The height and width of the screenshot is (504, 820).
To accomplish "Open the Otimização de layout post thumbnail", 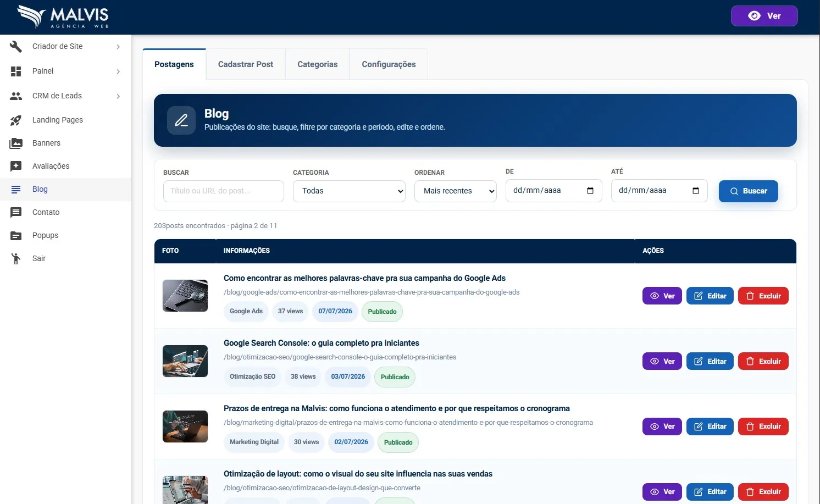I will tap(185, 490).
